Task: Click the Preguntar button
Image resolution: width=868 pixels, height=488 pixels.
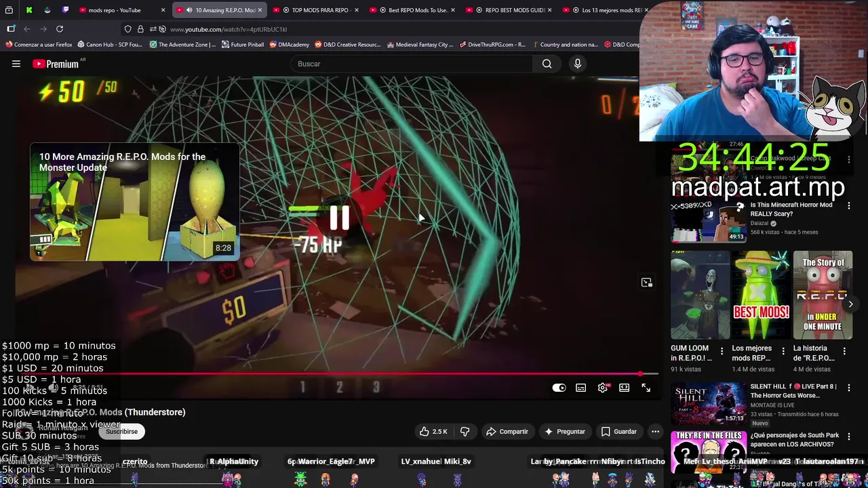Action: click(x=564, y=431)
